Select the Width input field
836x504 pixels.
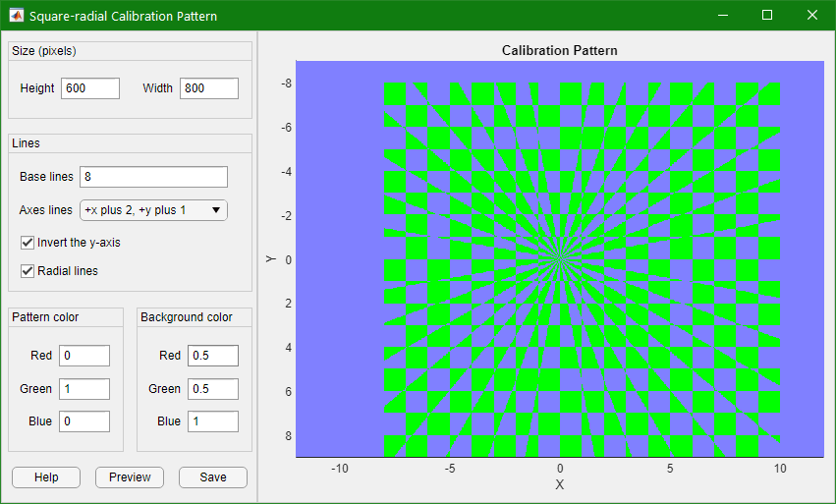[x=208, y=88]
